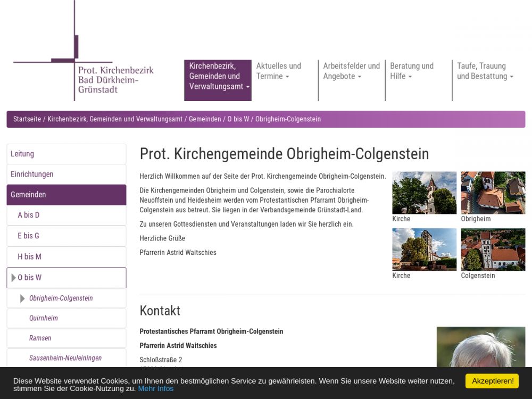Expand Arbeitsfelder und Angebote menu
The height and width of the screenshot is (399, 532).
(x=351, y=71)
